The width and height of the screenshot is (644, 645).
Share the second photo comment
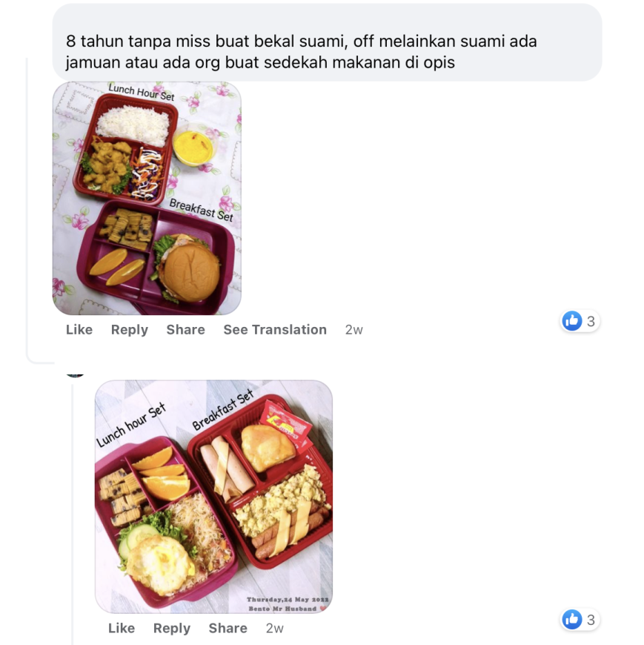tap(228, 628)
